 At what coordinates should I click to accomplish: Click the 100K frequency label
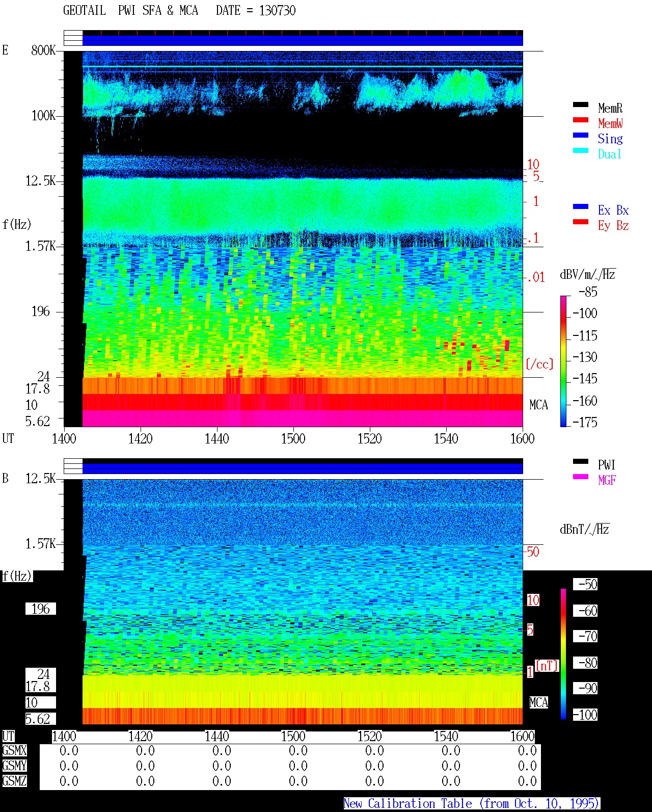point(43,116)
